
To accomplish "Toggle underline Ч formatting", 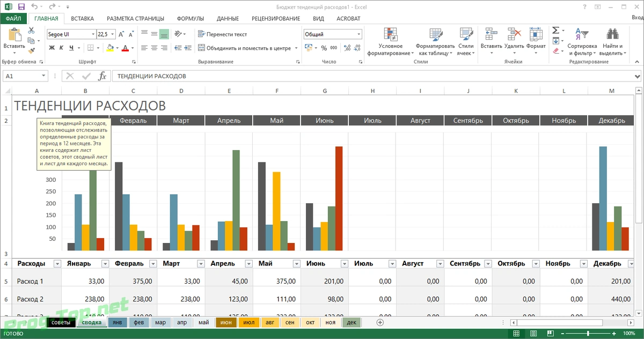I will pos(71,48).
